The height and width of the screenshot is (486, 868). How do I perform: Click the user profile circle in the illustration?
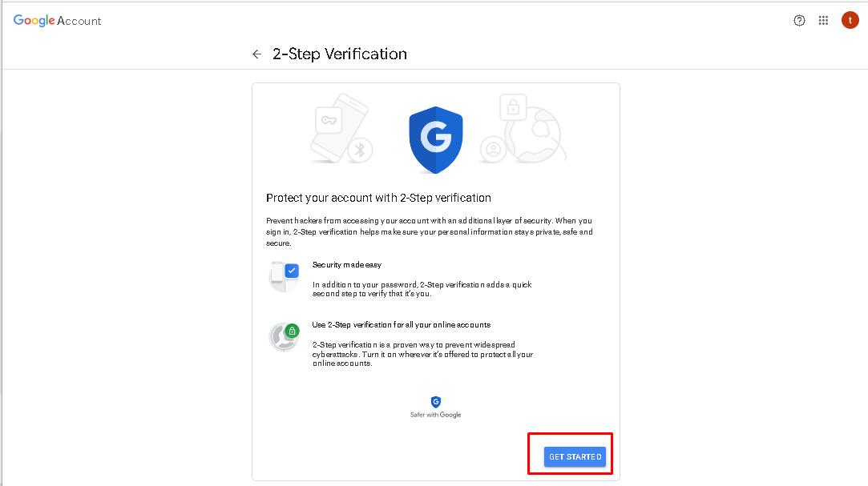click(x=493, y=149)
